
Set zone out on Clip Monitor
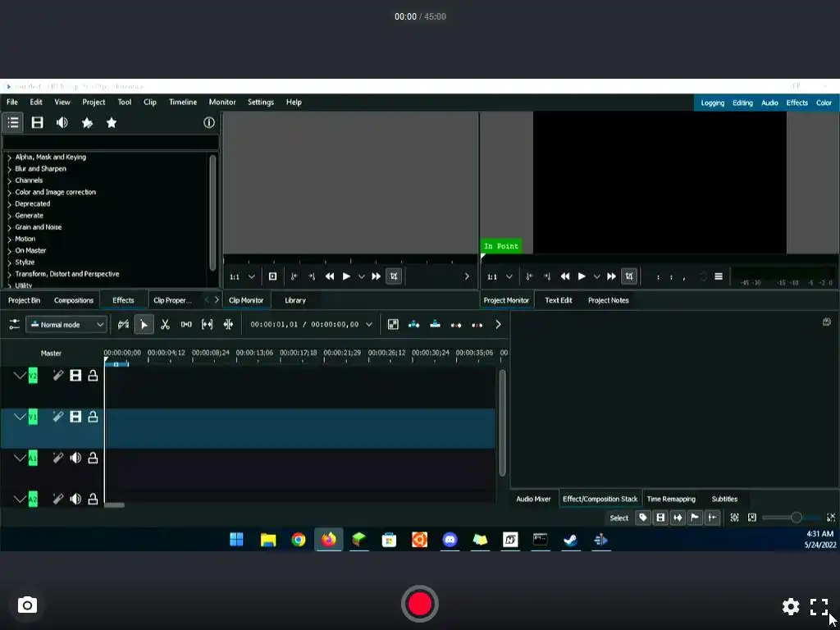[312, 276]
